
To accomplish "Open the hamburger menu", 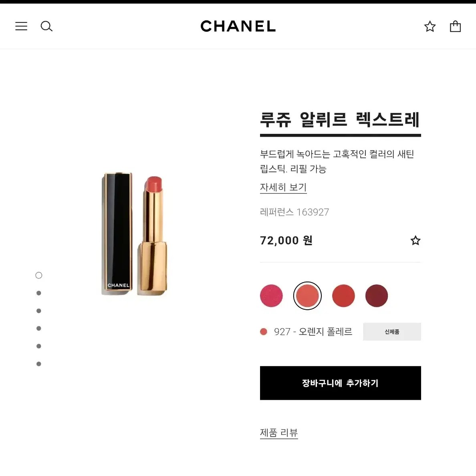I will (x=21, y=26).
